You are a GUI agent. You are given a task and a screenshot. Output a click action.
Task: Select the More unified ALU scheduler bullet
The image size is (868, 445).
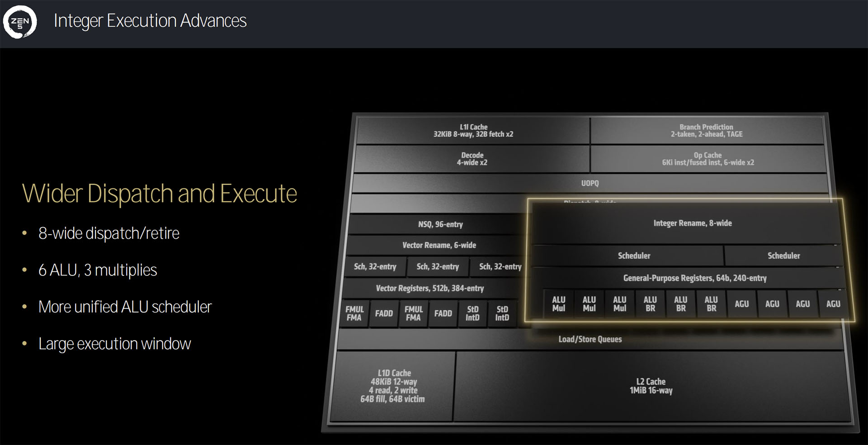[125, 307]
